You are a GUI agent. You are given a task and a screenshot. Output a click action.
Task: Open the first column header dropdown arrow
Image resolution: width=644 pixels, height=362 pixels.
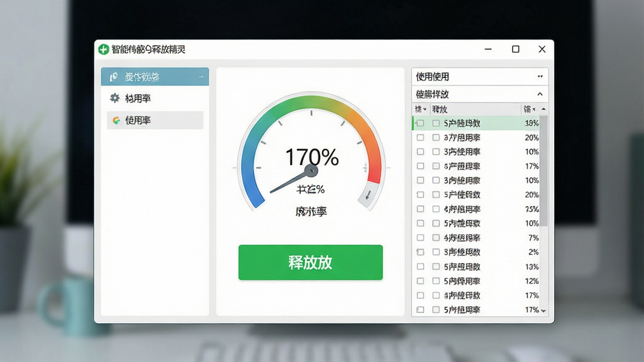425,109
